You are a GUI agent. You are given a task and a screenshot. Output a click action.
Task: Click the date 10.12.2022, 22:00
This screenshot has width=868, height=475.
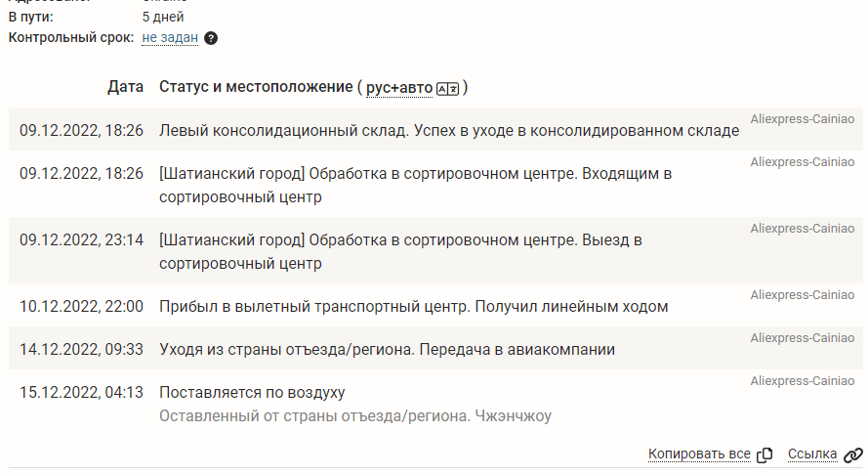pyautogui.click(x=81, y=307)
